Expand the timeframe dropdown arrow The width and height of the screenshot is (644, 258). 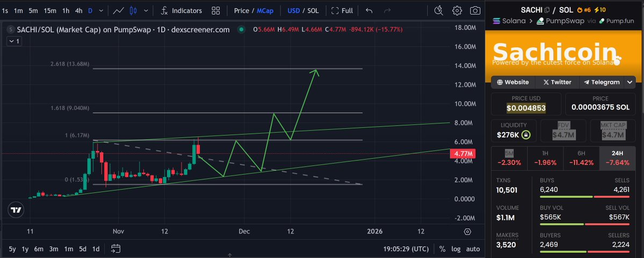coord(101,11)
